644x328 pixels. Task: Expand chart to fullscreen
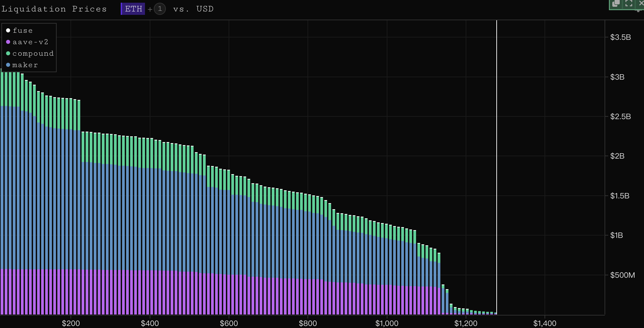point(629,3)
